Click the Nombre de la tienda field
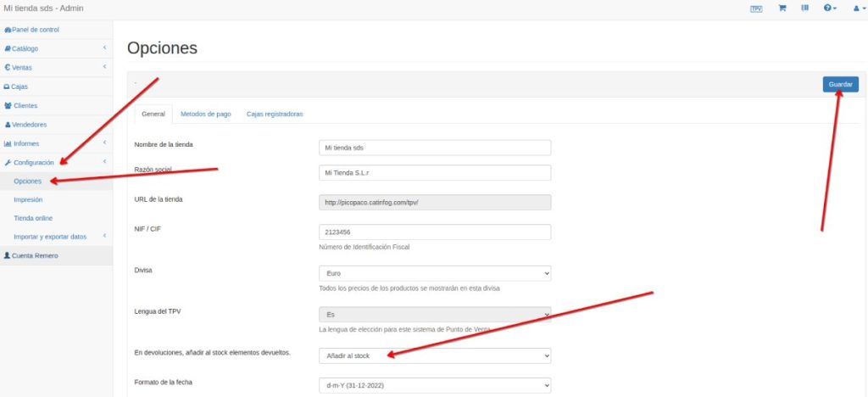This screenshot has height=397, width=868. coord(434,148)
